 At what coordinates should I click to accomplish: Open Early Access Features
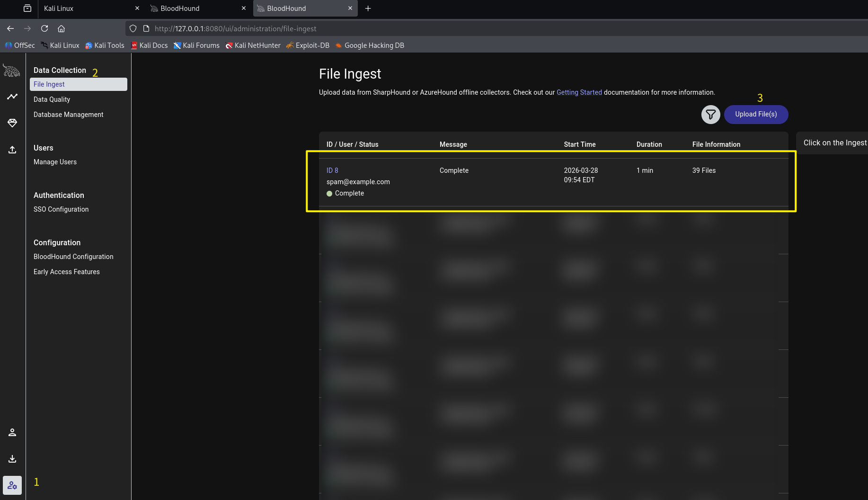pyautogui.click(x=67, y=272)
